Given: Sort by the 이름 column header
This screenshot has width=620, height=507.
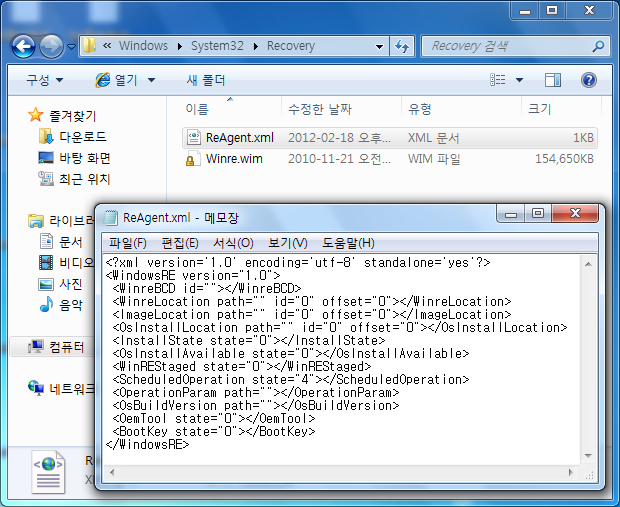Looking at the screenshot, I should click(197, 109).
